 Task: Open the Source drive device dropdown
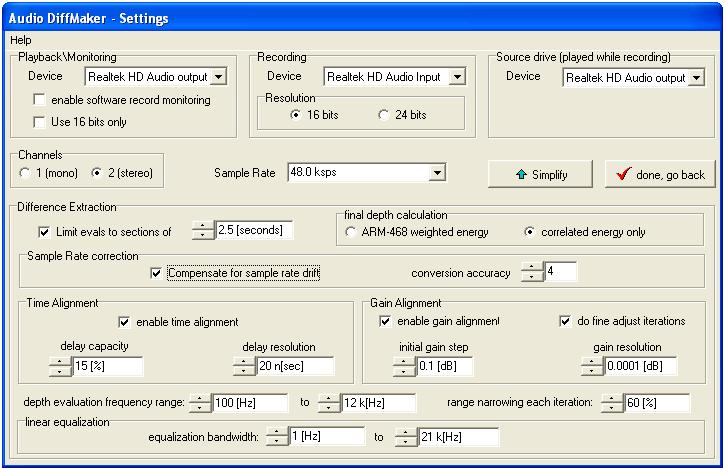tap(696, 78)
